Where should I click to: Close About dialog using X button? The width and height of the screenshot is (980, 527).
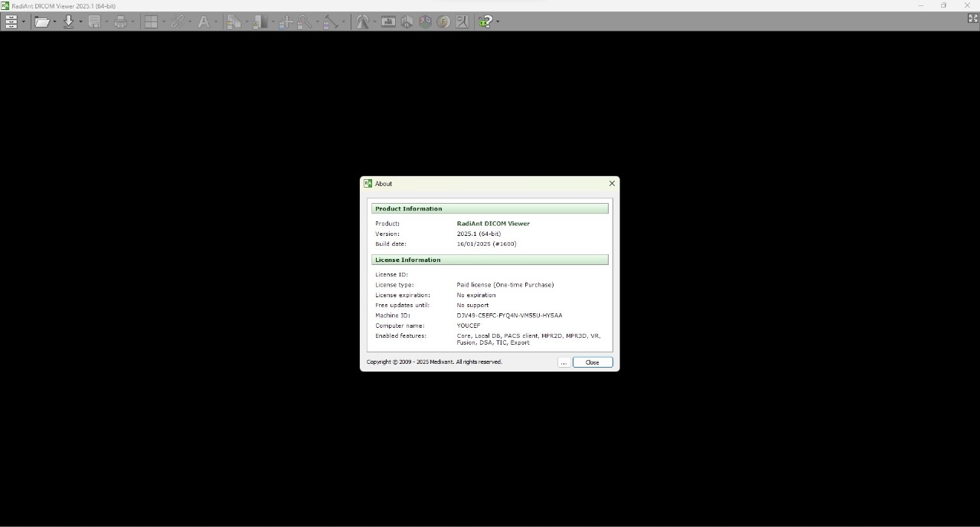click(612, 183)
